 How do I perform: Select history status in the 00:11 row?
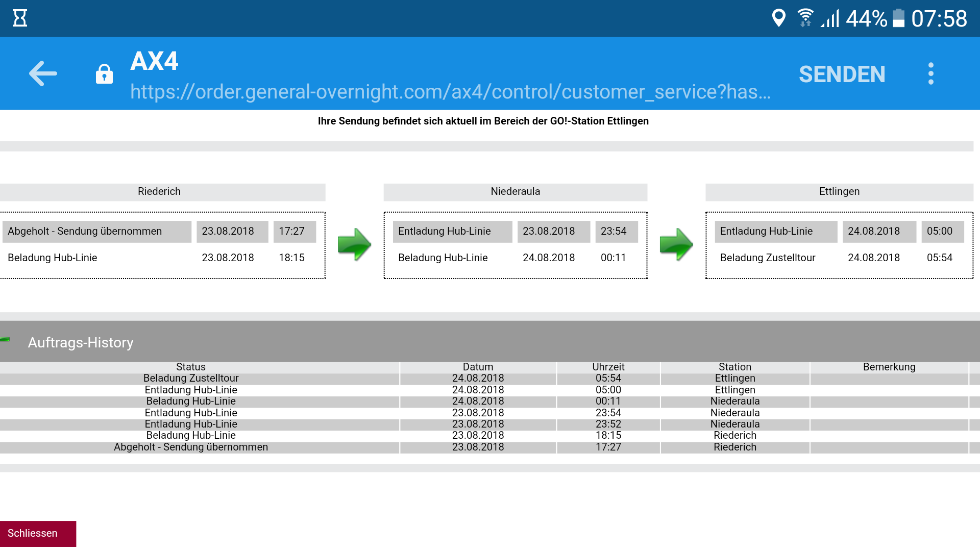191,402
